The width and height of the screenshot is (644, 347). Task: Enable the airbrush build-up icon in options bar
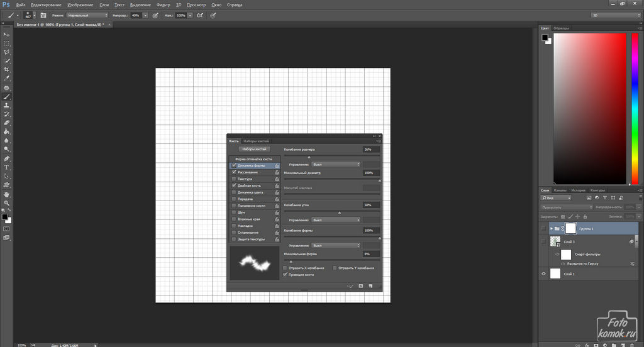[x=200, y=15]
